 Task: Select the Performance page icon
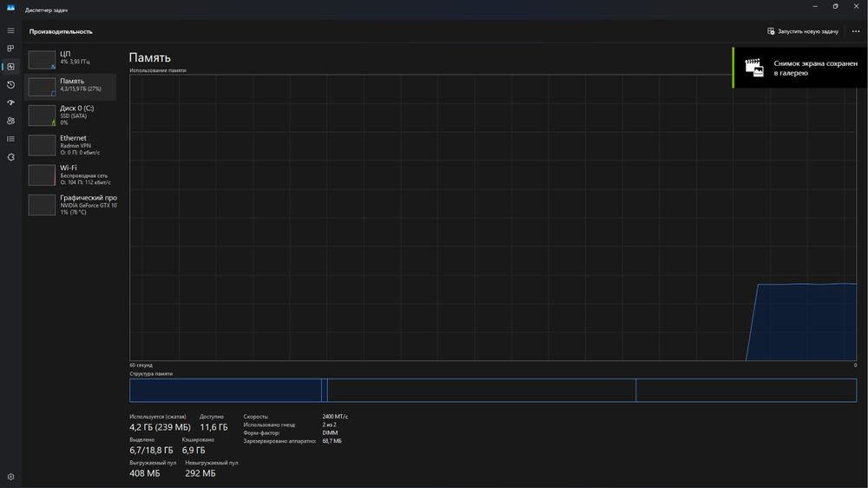(x=10, y=67)
